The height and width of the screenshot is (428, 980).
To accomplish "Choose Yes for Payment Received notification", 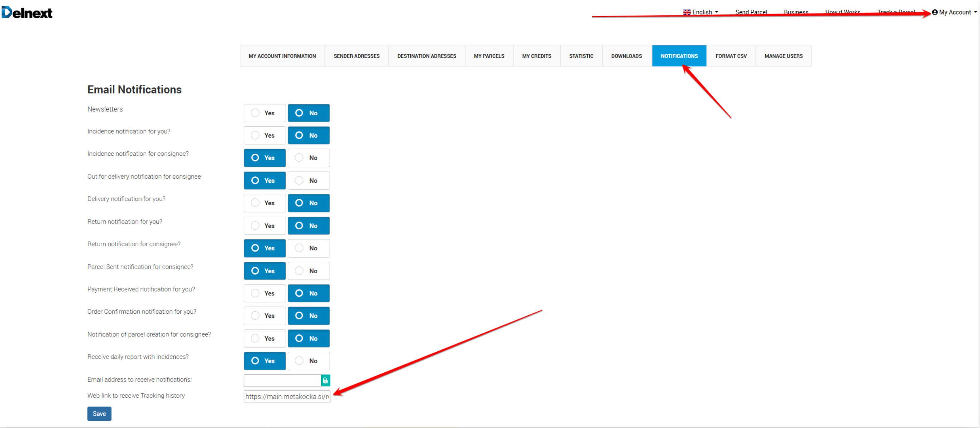I will (x=264, y=293).
